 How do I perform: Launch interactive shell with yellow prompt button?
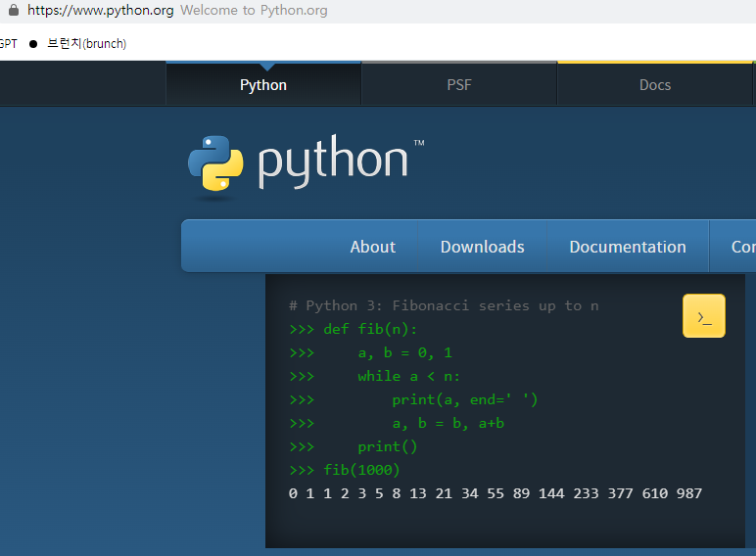[x=703, y=316]
